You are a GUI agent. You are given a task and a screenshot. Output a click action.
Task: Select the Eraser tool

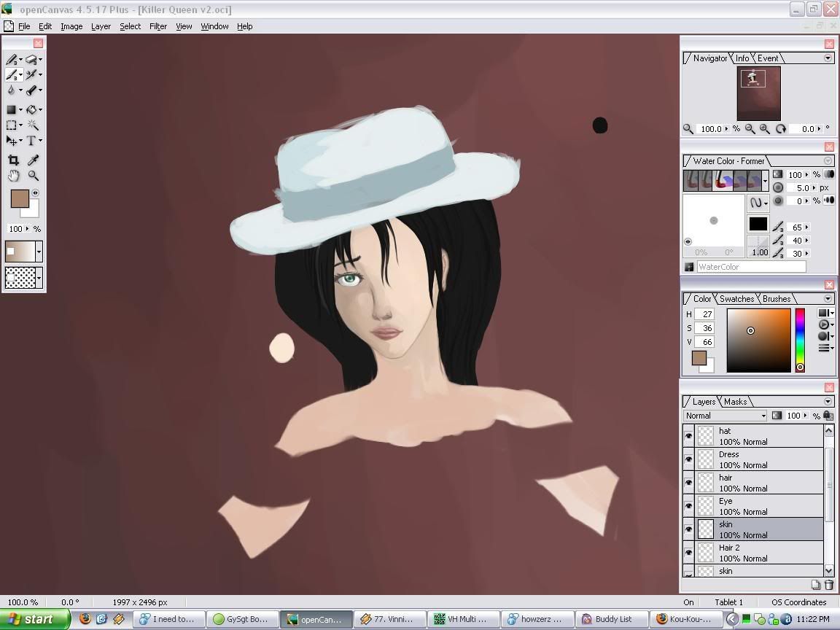tap(31, 60)
